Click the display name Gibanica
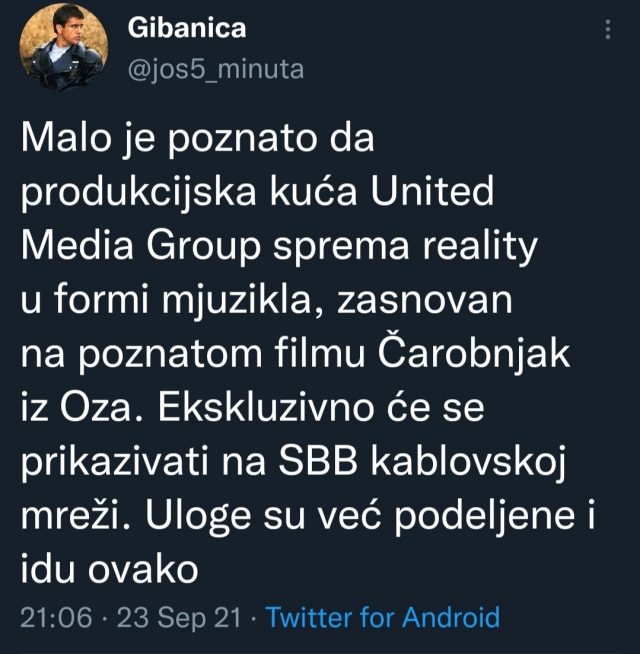This screenshot has height=654, width=640. tap(187, 28)
